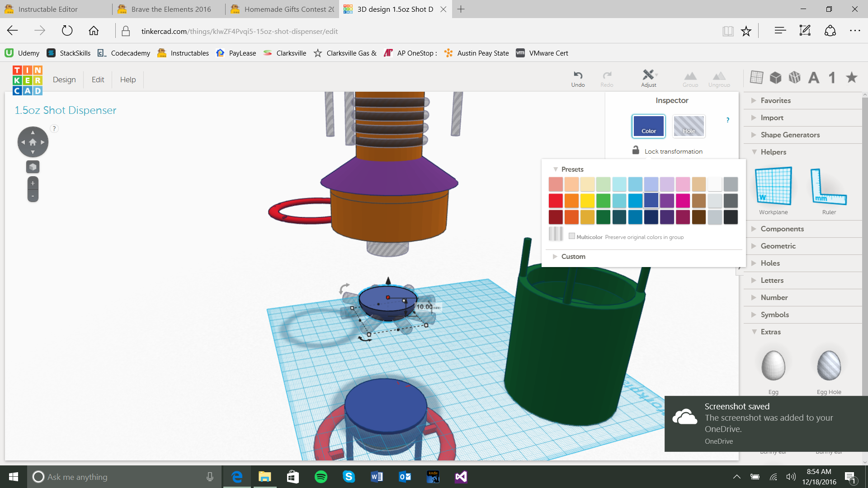Zoom out with the minus button

pos(33,196)
